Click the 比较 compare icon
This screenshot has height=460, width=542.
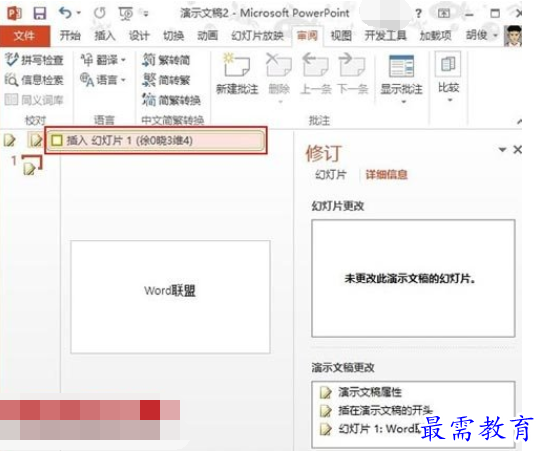coord(448,64)
